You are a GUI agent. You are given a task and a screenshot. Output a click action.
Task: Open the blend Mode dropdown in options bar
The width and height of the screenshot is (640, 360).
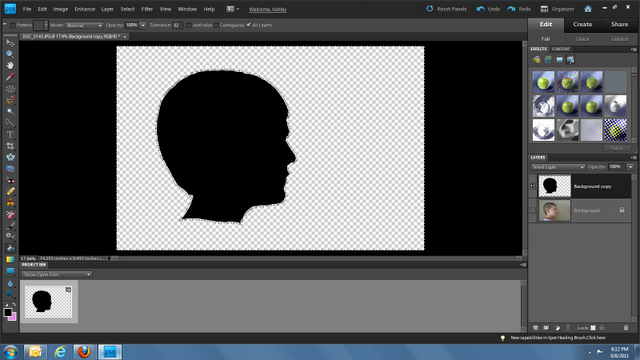(x=84, y=25)
